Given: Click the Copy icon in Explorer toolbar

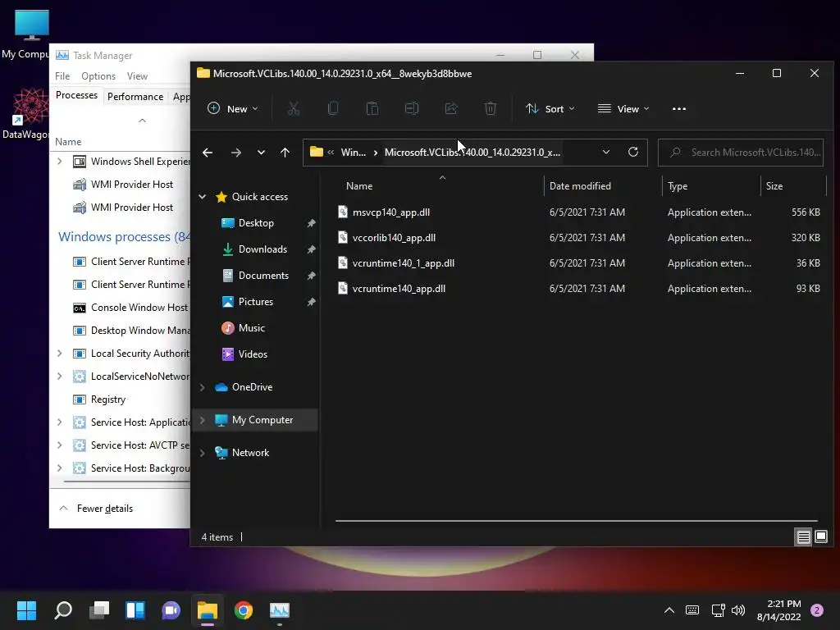Looking at the screenshot, I should (333, 109).
